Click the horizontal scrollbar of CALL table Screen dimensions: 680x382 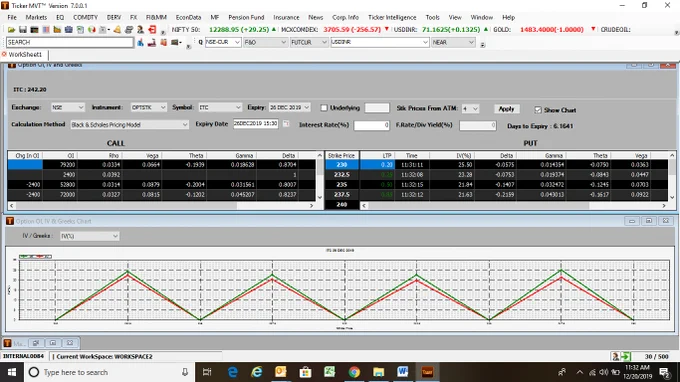(x=161, y=206)
